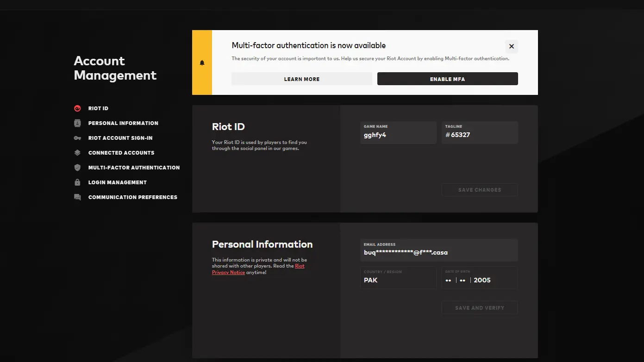Click the Game Name input field
The image size is (644, 362).
398,135
